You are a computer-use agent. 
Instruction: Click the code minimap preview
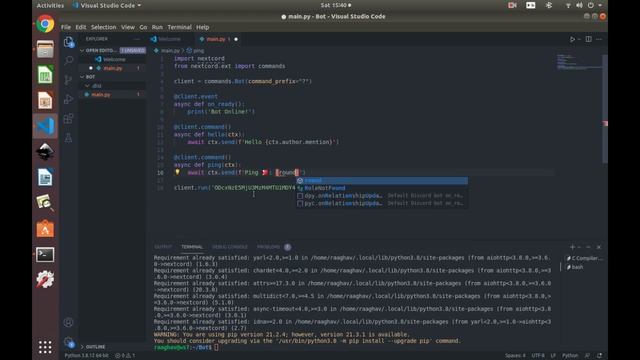click(x=579, y=61)
